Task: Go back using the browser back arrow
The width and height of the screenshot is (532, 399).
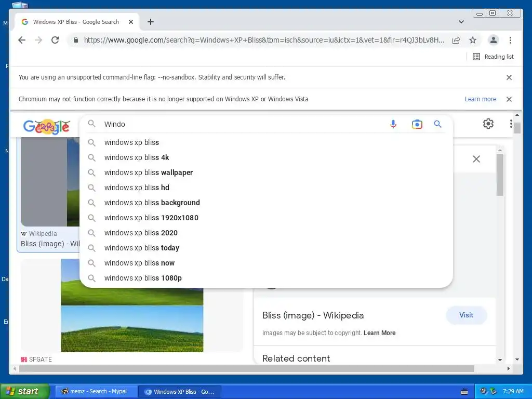Action: pyautogui.click(x=22, y=40)
